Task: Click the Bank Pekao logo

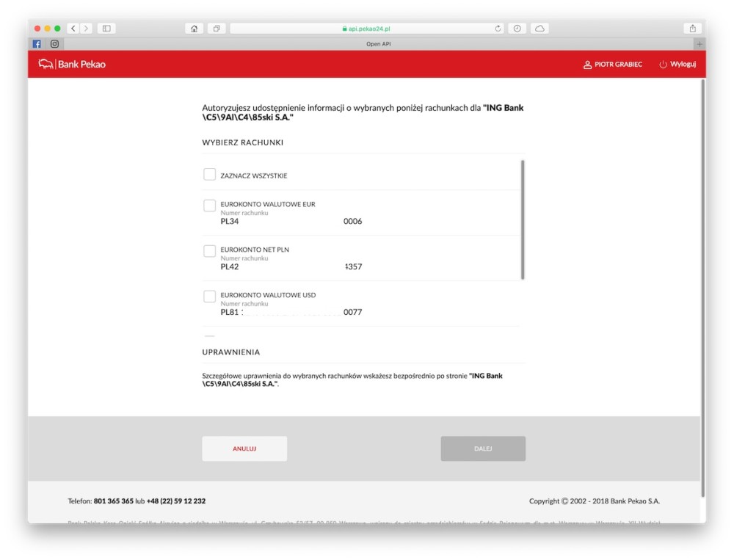Action: (x=72, y=64)
